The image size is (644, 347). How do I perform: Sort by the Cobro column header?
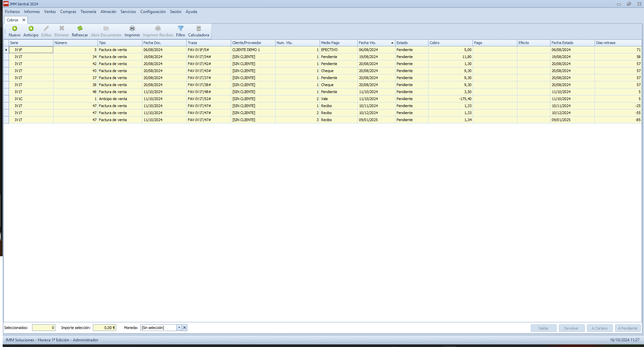point(450,43)
